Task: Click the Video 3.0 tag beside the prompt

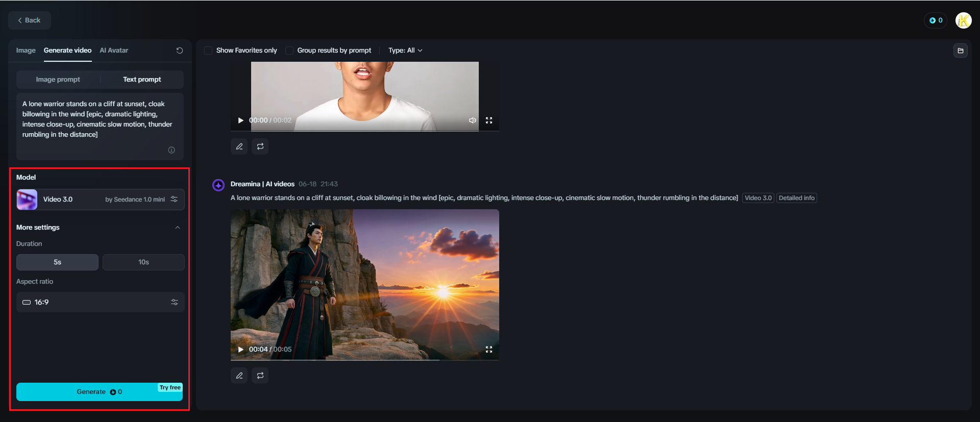Action: tap(758, 198)
